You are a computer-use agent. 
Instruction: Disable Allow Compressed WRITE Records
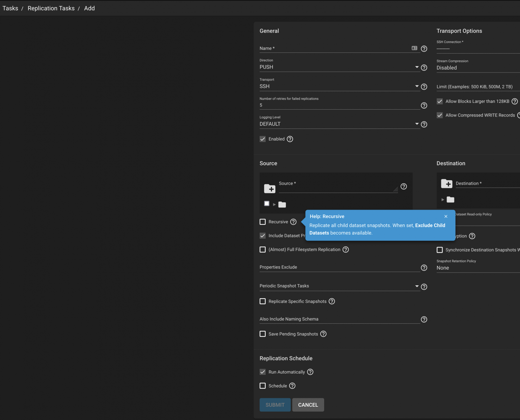(x=440, y=115)
